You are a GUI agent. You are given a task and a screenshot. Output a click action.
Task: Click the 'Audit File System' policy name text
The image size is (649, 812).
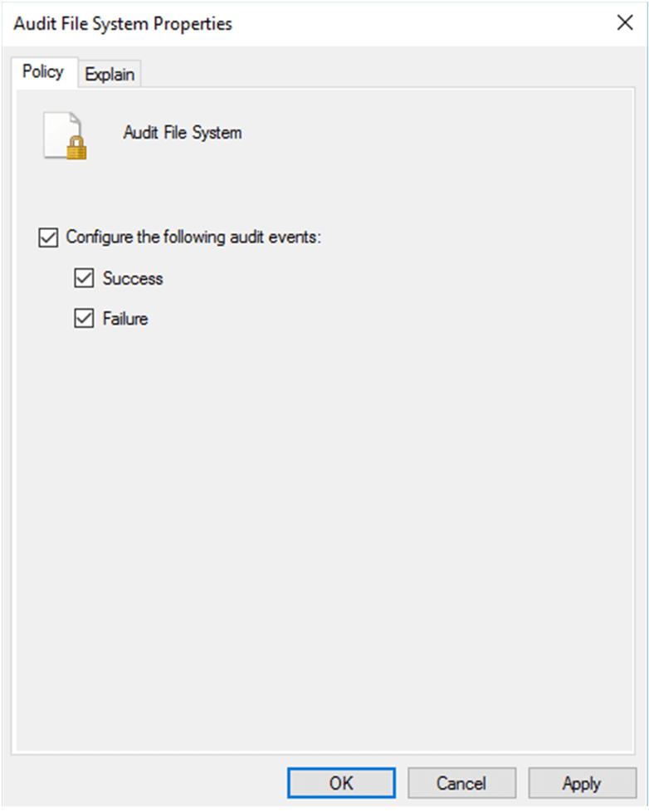pyautogui.click(x=183, y=133)
